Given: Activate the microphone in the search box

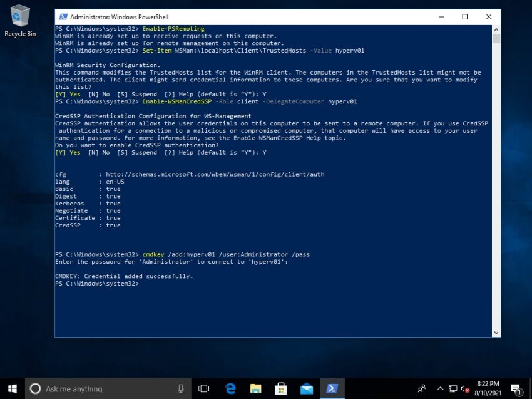Looking at the screenshot, I should click(x=182, y=388).
